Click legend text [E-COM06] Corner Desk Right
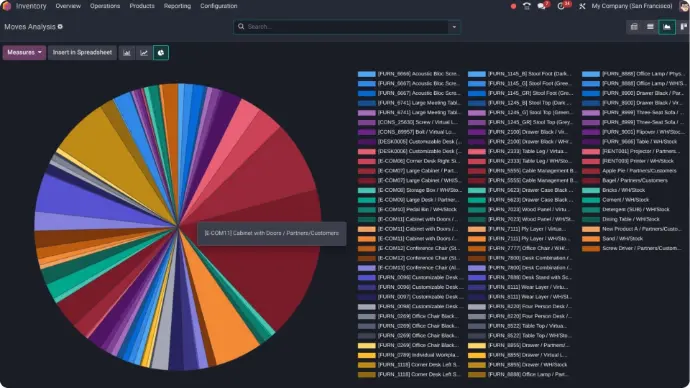Screen dimensions: 690x388 coord(419,161)
